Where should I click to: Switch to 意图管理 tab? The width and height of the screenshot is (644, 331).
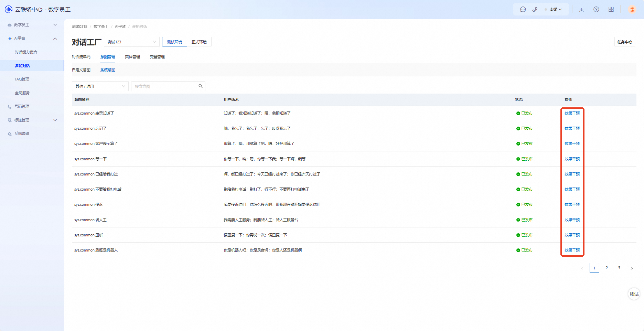tap(108, 57)
